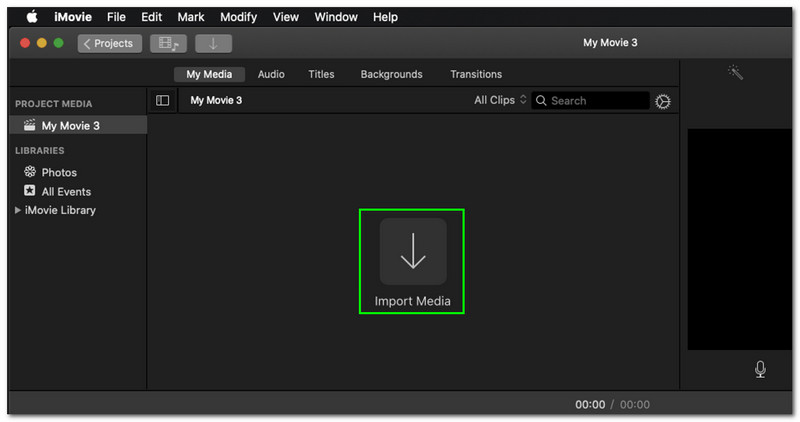Switch to the Backgrounds tab
800x422 pixels.
pos(391,75)
